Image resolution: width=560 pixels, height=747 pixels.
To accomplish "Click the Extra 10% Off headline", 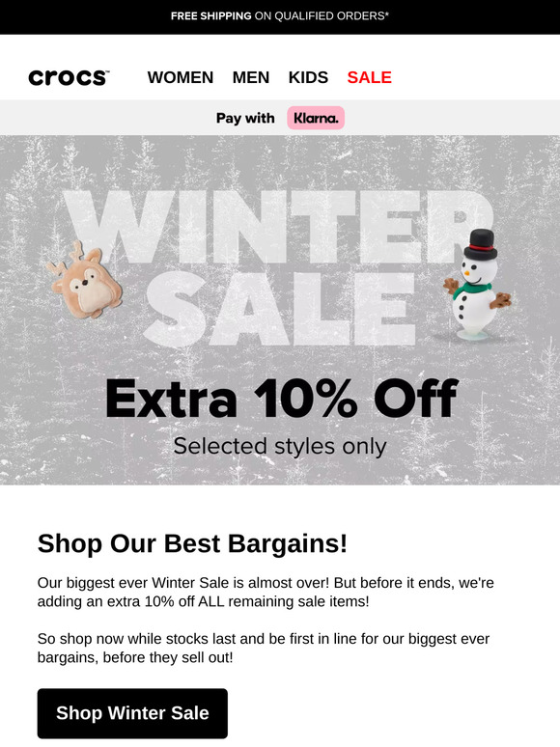I will tap(281, 399).
